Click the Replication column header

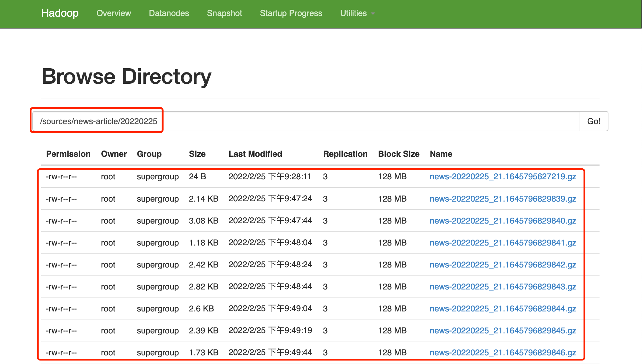(x=345, y=154)
